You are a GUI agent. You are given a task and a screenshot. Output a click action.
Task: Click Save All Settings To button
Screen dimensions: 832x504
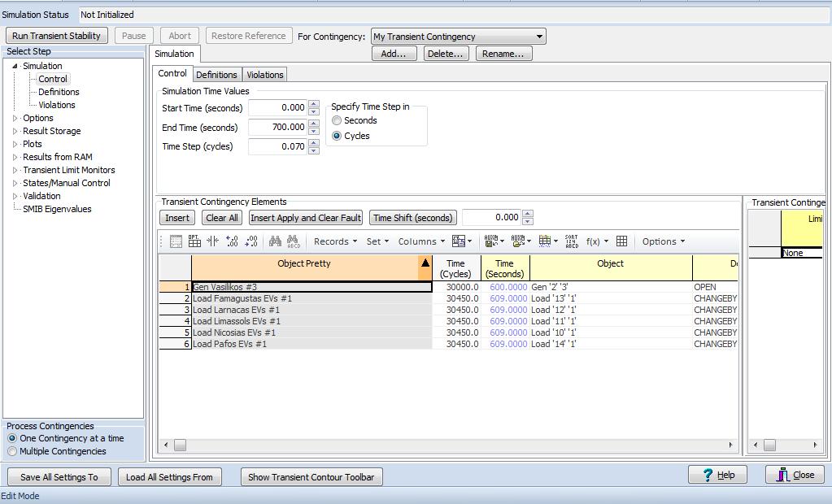coord(59,477)
